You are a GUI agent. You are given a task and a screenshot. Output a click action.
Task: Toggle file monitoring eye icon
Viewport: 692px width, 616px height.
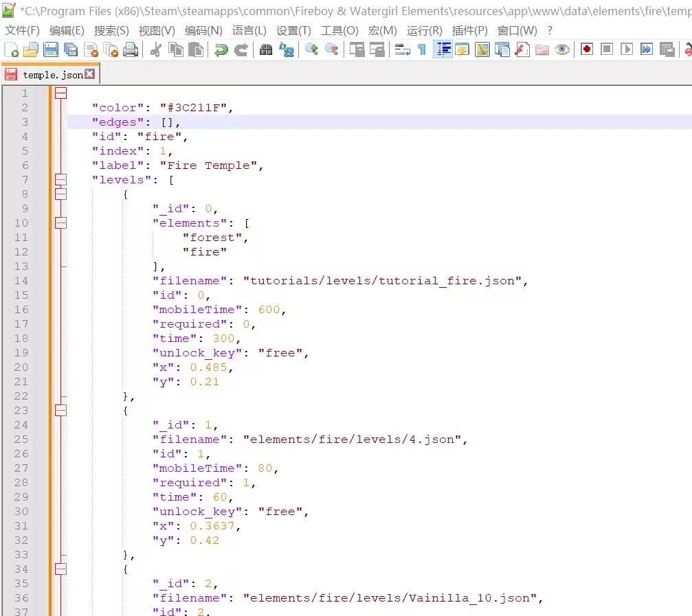(562, 50)
